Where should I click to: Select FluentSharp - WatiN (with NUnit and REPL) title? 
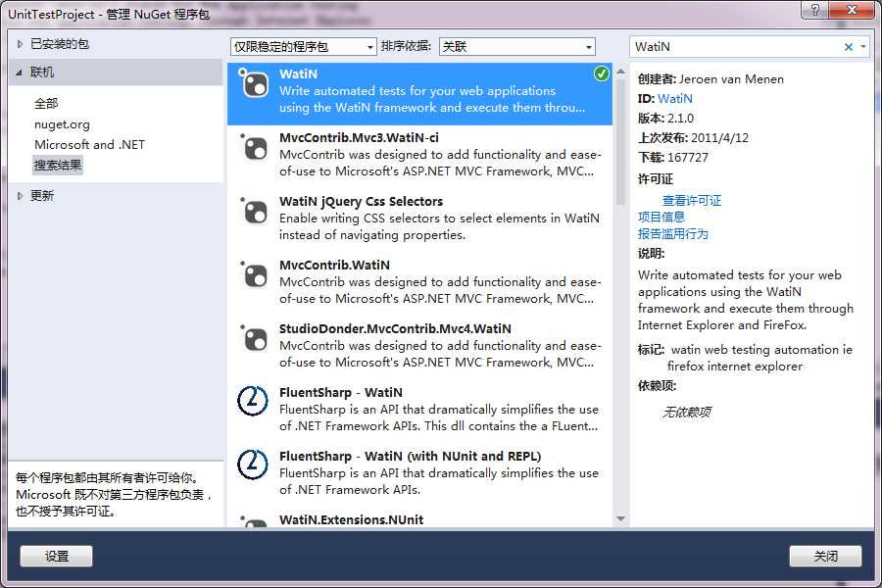[410, 457]
